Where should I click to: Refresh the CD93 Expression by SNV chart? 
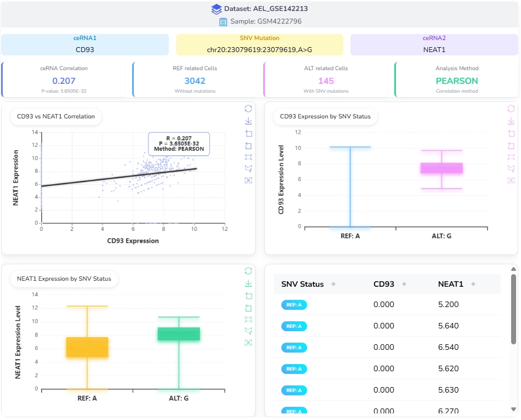pyautogui.click(x=512, y=109)
